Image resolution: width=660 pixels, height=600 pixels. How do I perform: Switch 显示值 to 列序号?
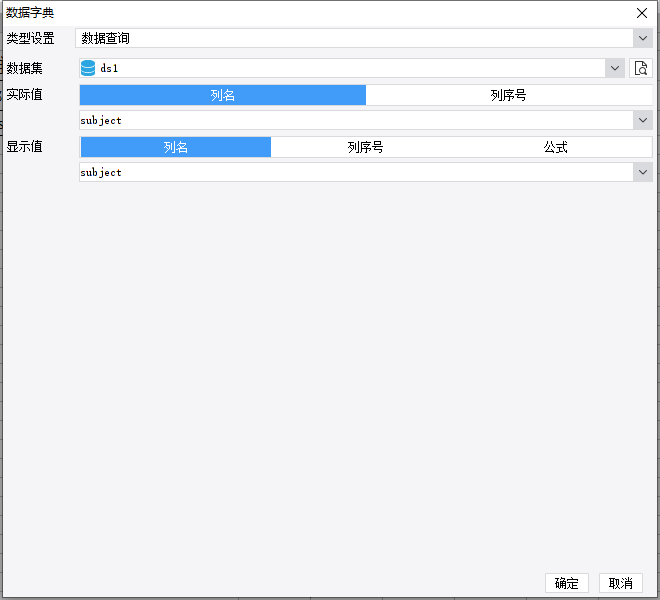(365, 147)
